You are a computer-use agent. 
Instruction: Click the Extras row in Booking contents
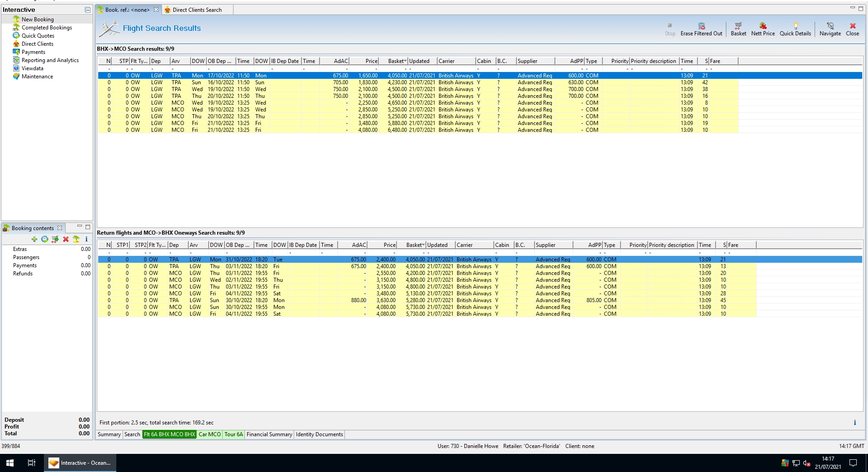pyautogui.click(x=47, y=249)
